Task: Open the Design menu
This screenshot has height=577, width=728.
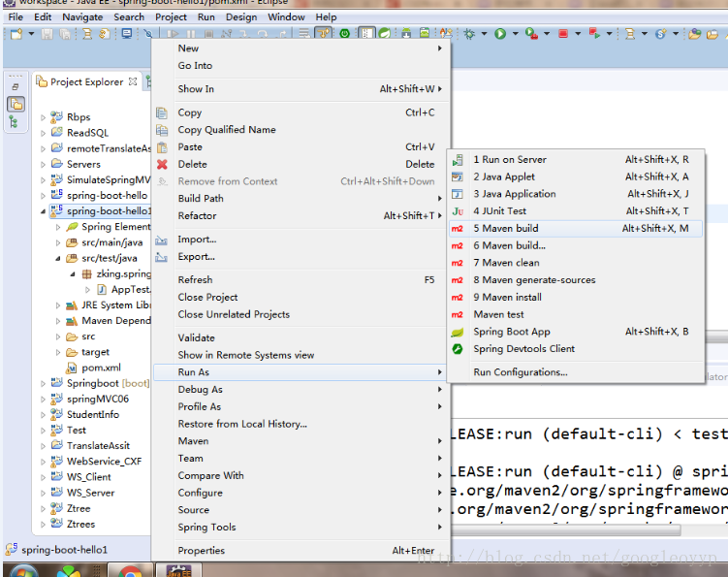Action: click(x=241, y=17)
